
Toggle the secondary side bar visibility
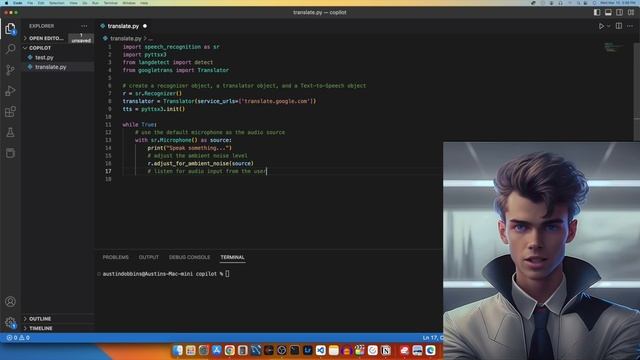pyautogui.click(x=619, y=13)
